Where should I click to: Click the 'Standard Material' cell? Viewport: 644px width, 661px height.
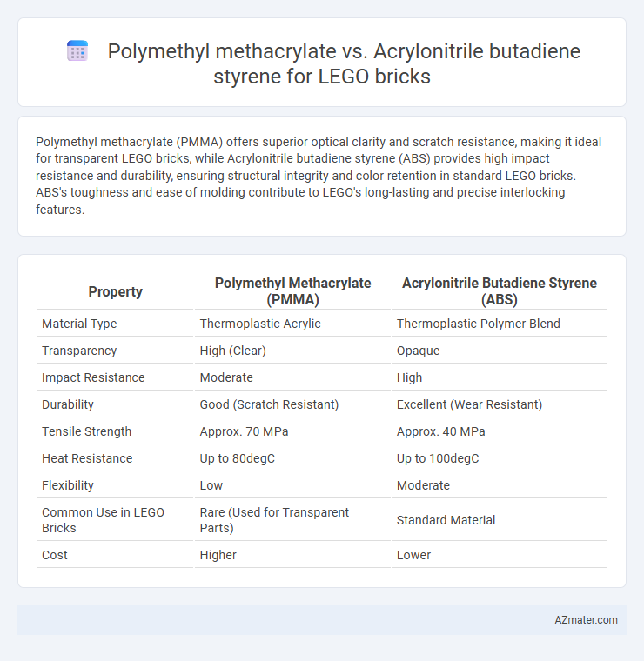(x=446, y=520)
